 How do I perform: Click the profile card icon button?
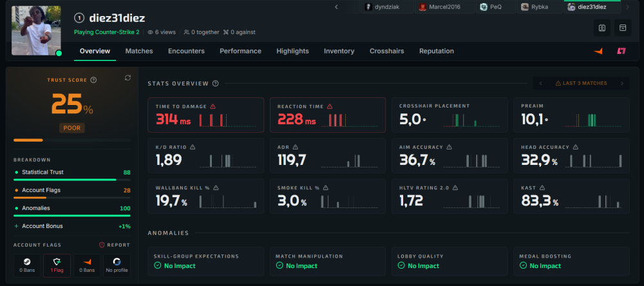click(x=601, y=28)
